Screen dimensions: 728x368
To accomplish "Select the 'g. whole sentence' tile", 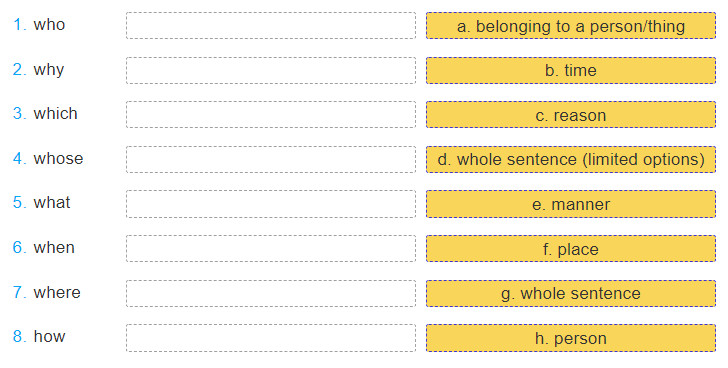I will tap(571, 293).
